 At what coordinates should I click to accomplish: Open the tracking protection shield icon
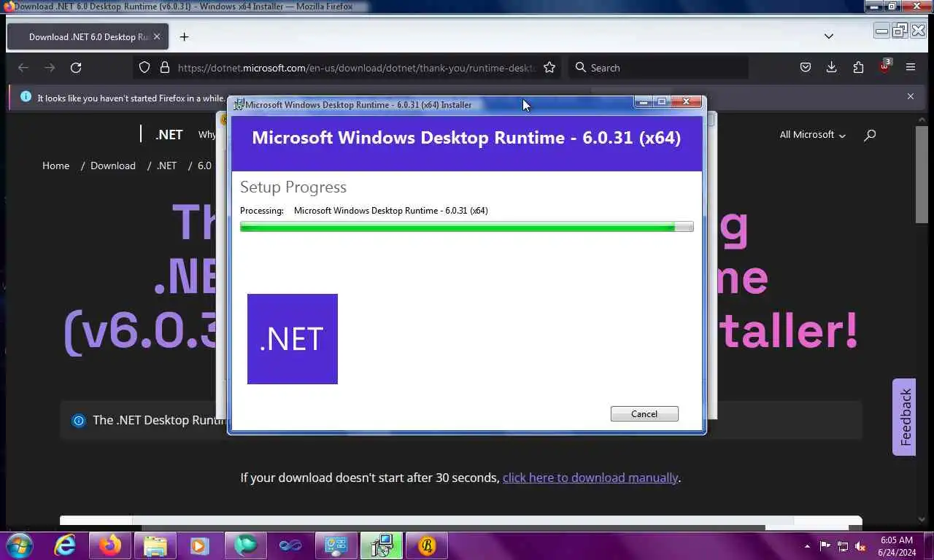pos(144,67)
